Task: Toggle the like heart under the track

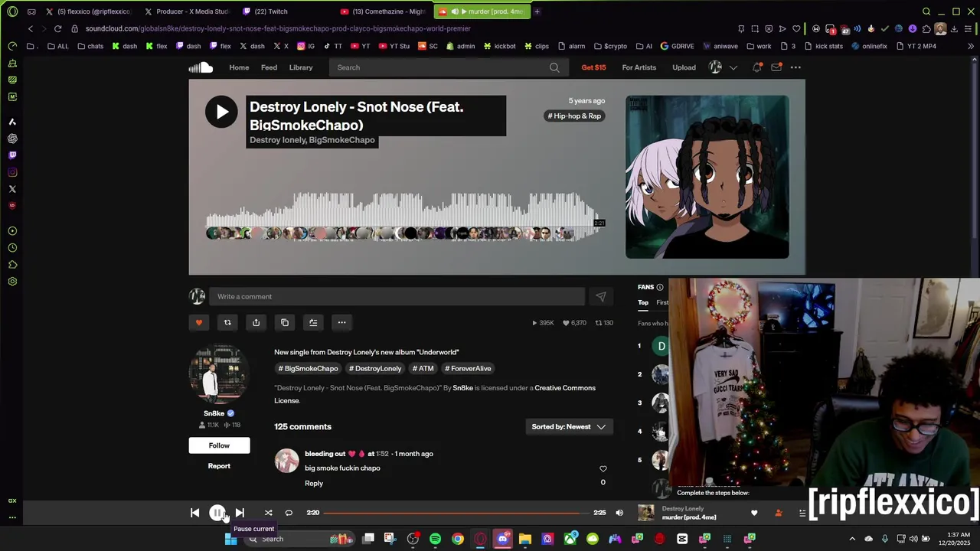Action: point(199,323)
